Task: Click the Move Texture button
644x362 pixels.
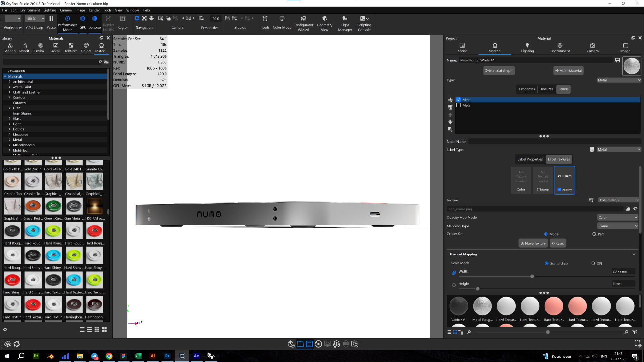Action: [x=533, y=243]
